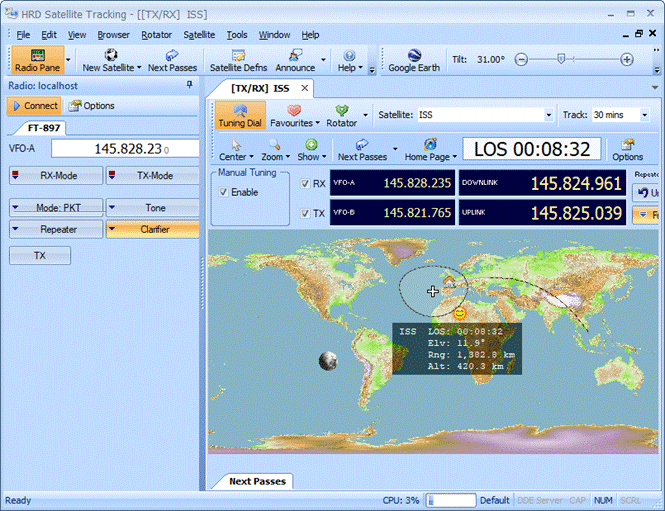Close the [TX/RX] ISS tab
The height and width of the screenshot is (511, 665).
tap(305, 88)
